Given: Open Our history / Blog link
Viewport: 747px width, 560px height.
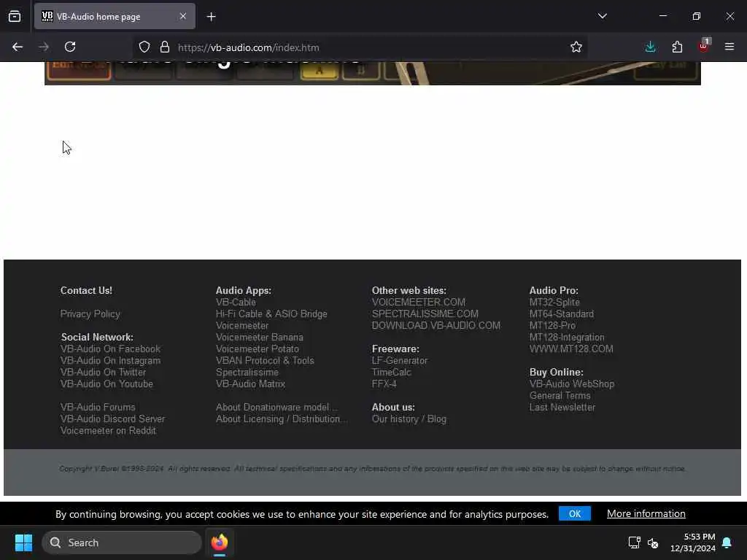Looking at the screenshot, I should [409, 419].
